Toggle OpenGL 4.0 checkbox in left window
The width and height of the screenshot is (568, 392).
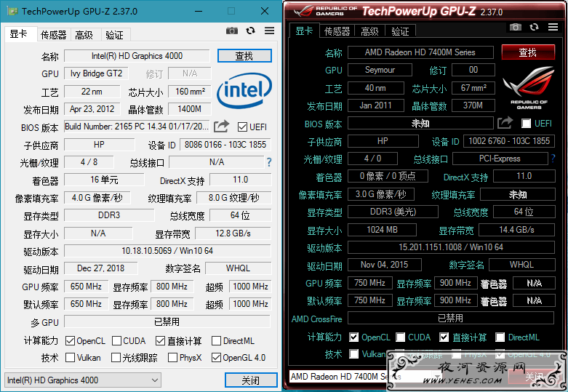click(216, 358)
